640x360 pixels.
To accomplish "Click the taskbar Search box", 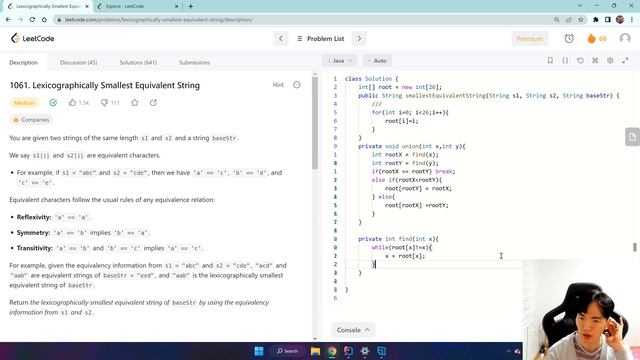I will (x=287, y=351).
